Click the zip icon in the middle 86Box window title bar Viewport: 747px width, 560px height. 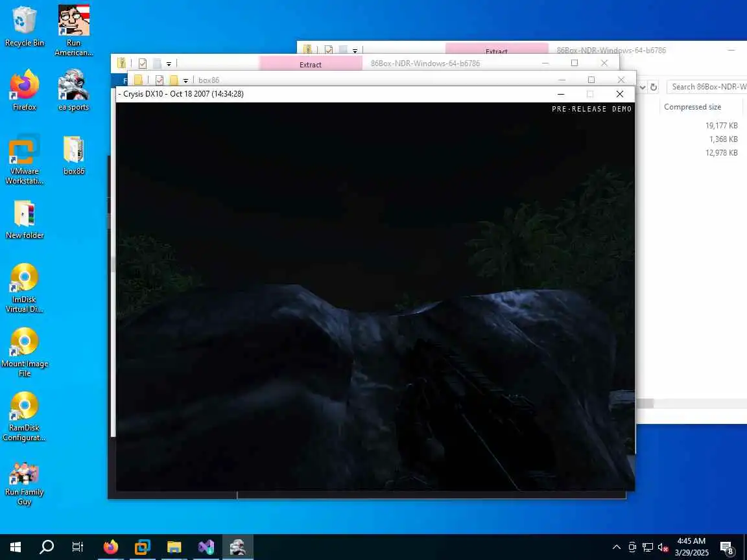(122, 63)
